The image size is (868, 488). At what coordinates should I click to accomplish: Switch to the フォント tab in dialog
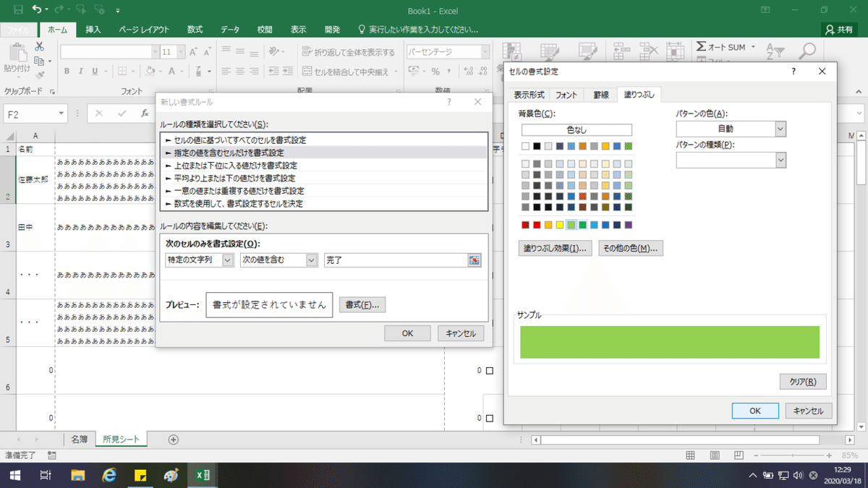[566, 95]
